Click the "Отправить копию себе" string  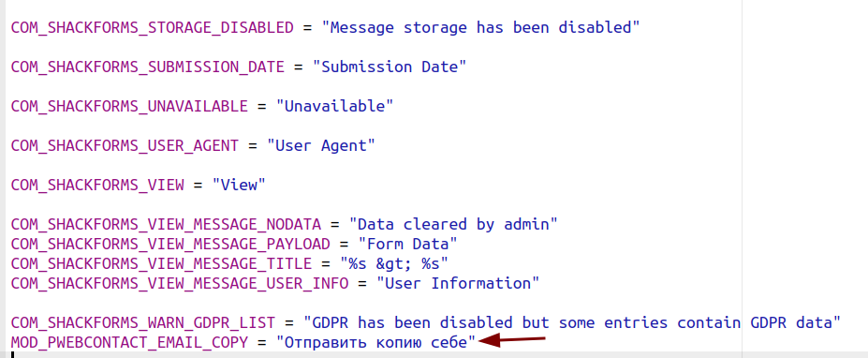tap(375, 342)
